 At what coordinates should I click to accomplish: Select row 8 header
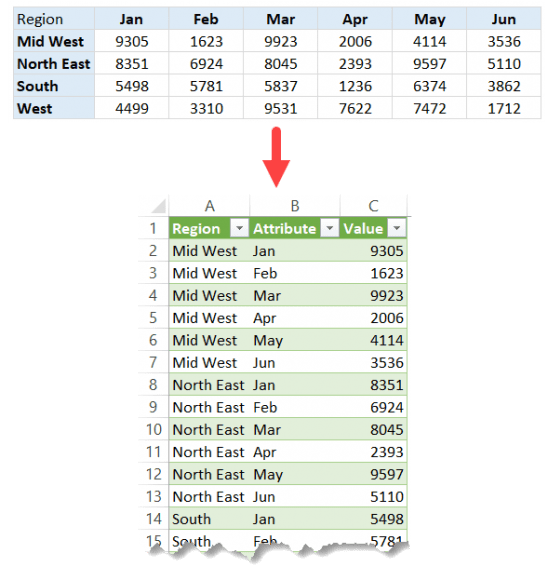pos(153,384)
